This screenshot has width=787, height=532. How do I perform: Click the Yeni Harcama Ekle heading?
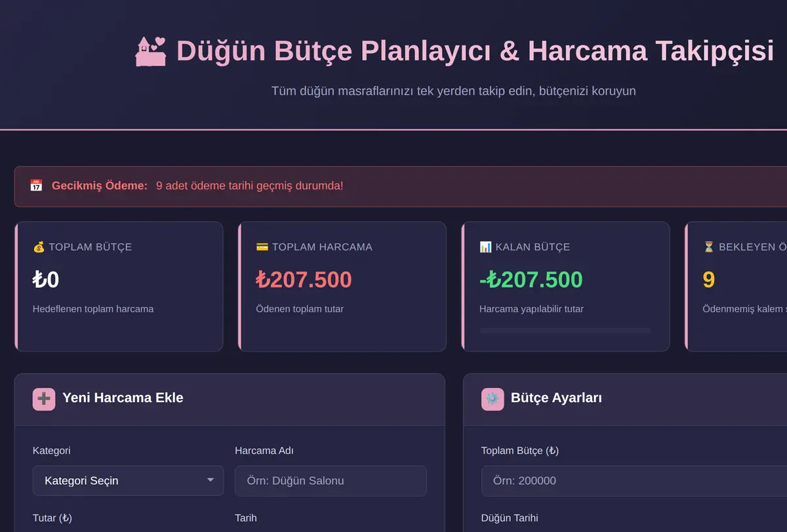(x=123, y=398)
